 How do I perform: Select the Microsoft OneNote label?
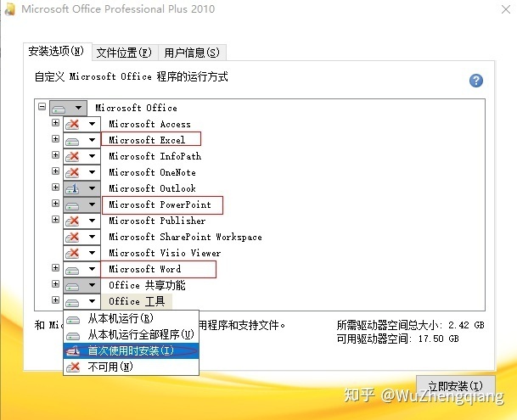pos(152,172)
